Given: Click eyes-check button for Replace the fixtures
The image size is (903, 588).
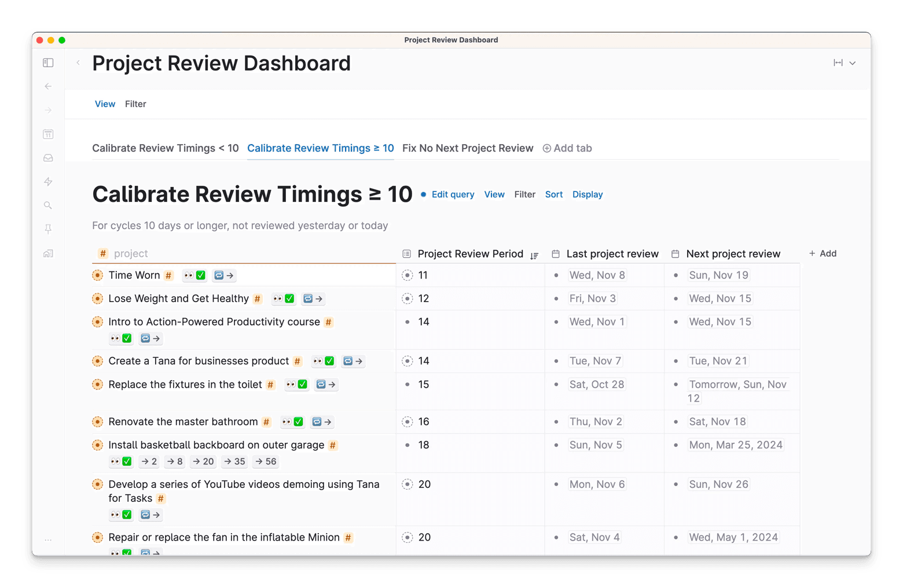Looking at the screenshot, I should pos(296,384).
